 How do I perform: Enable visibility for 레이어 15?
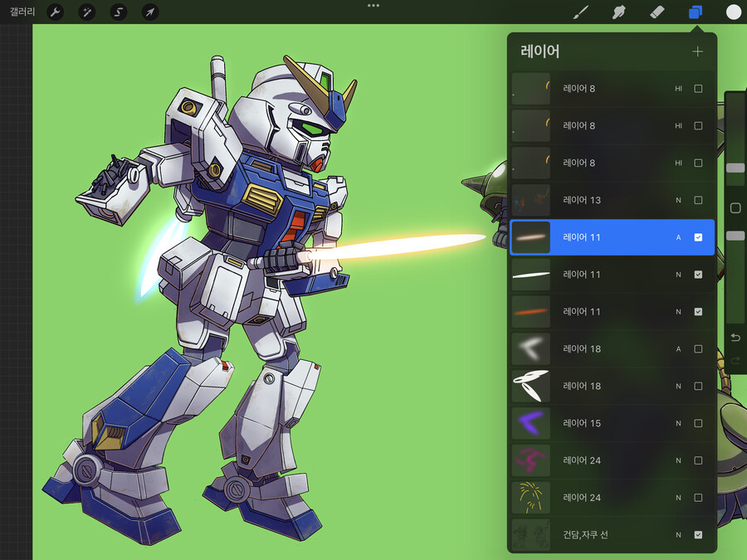pos(698,423)
